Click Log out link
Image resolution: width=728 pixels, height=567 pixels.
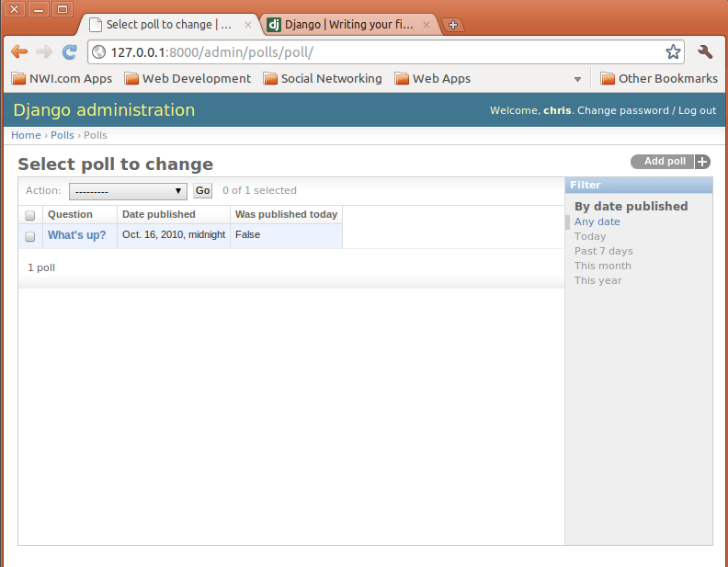click(697, 110)
